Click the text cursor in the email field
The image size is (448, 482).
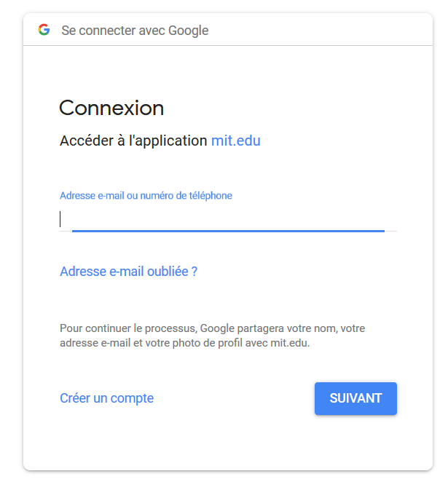point(60,219)
